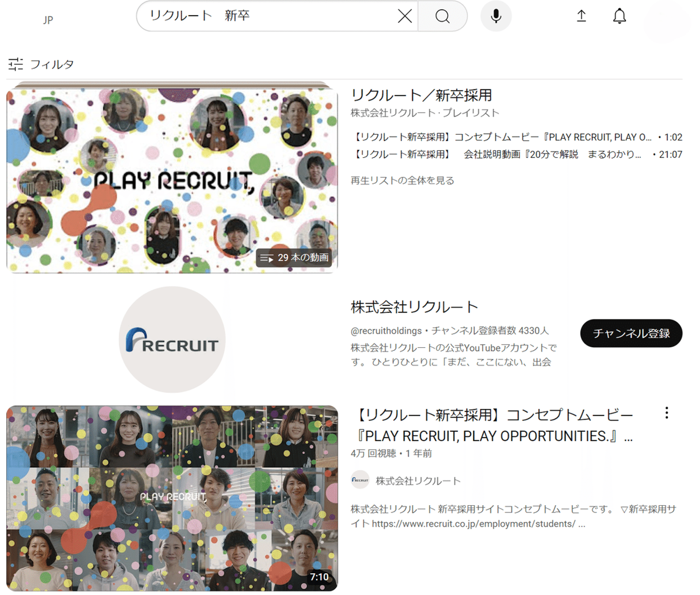Click the Recruit channel logo avatar

172,340
